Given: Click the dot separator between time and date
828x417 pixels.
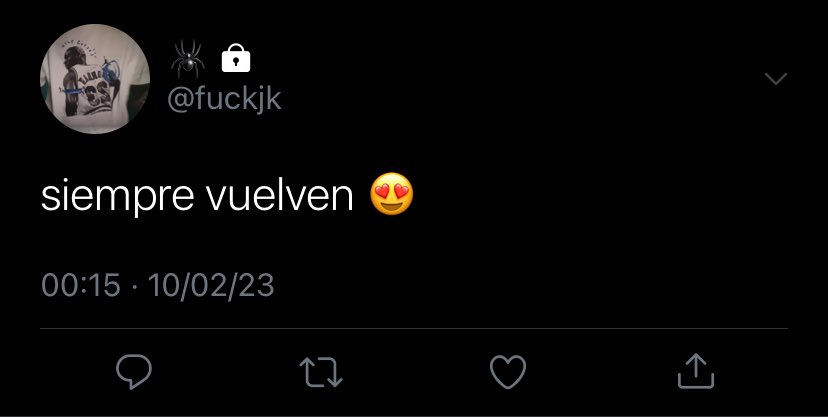Looking at the screenshot, I should tap(134, 286).
